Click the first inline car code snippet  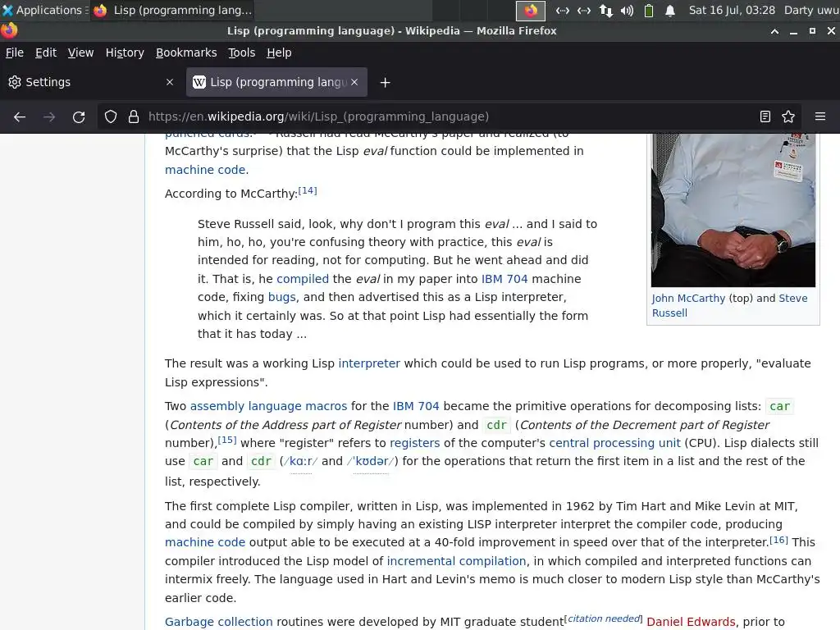click(x=779, y=407)
